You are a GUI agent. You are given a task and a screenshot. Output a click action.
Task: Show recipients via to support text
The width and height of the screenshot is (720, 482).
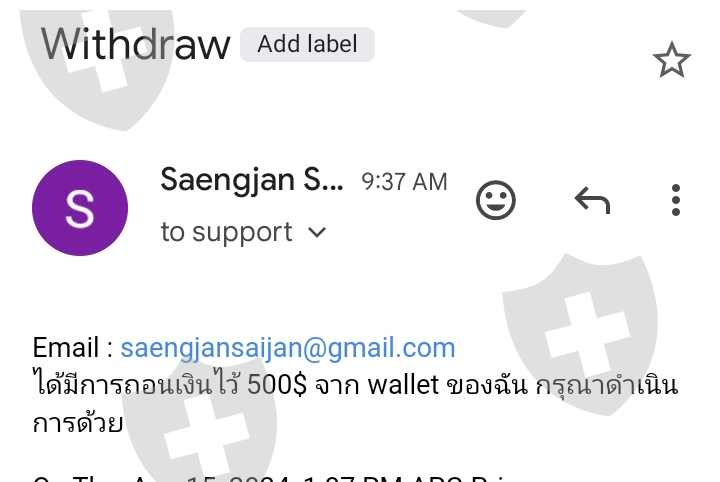(x=226, y=232)
